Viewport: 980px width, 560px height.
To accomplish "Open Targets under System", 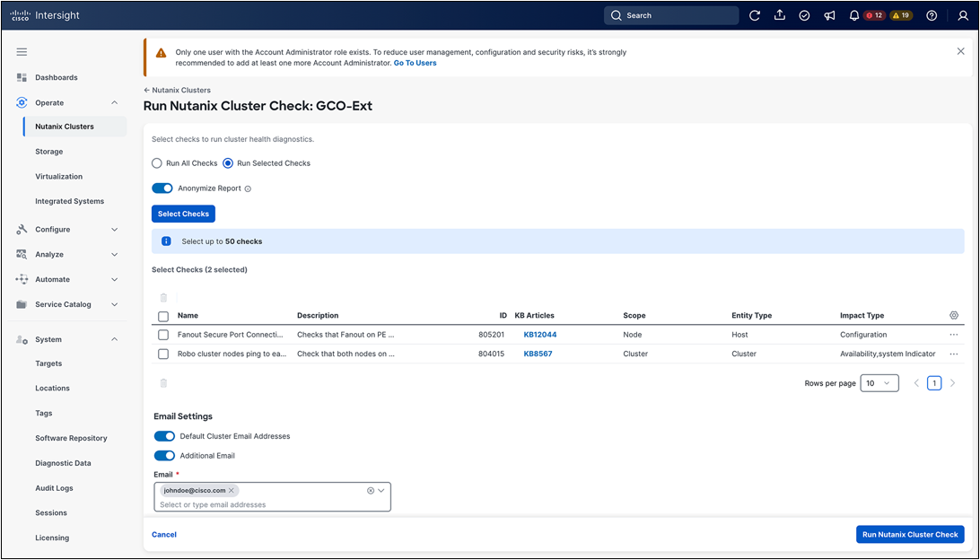I will [x=48, y=363].
